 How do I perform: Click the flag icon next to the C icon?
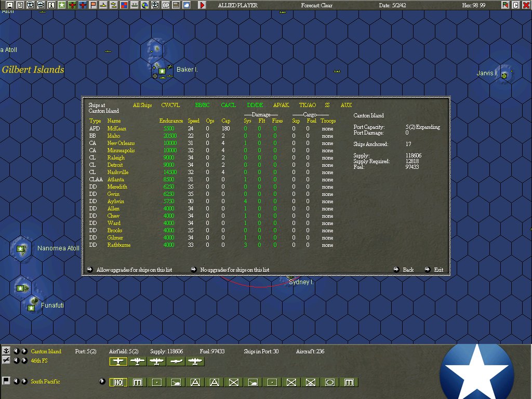pos(506,5)
